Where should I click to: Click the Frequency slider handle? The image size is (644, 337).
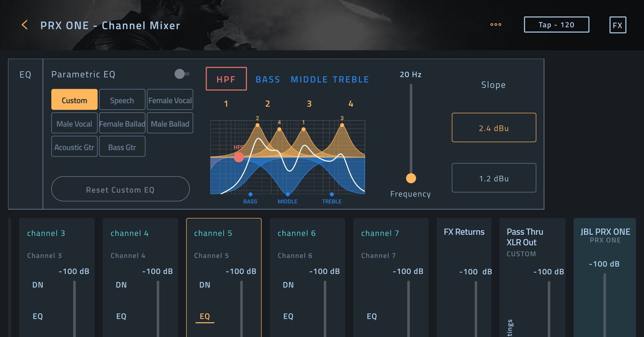(411, 178)
